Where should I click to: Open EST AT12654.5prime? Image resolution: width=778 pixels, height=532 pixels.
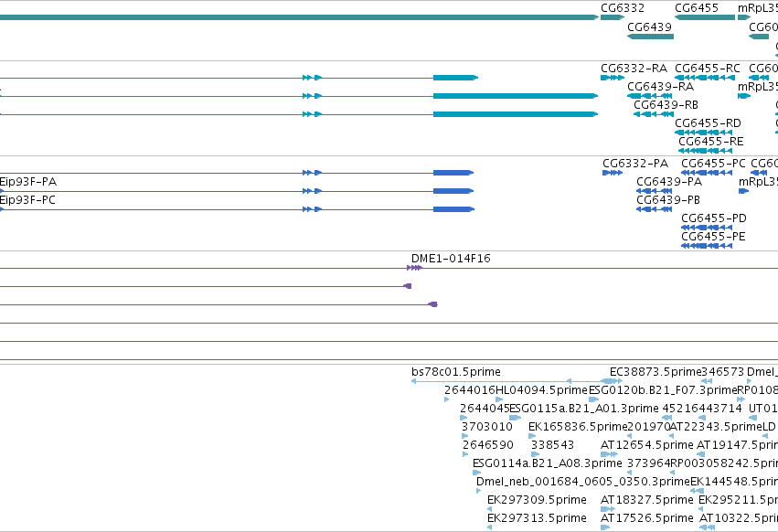tap(647, 446)
